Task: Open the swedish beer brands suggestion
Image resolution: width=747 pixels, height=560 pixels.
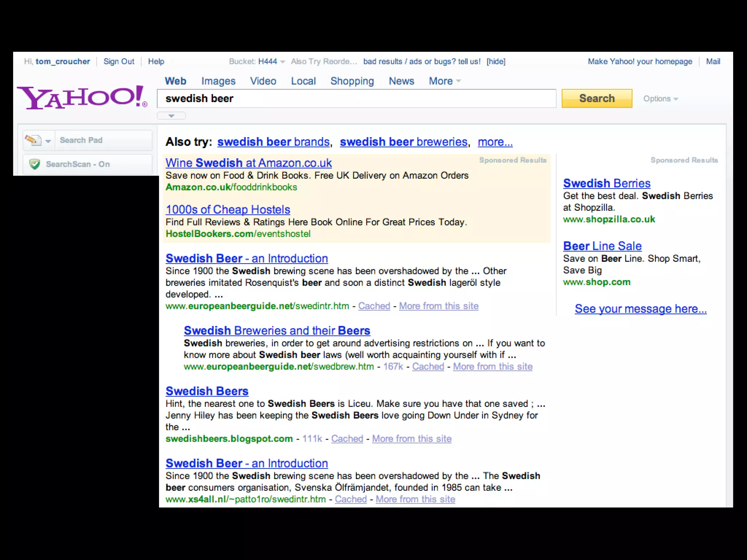Action: click(x=274, y=142)
